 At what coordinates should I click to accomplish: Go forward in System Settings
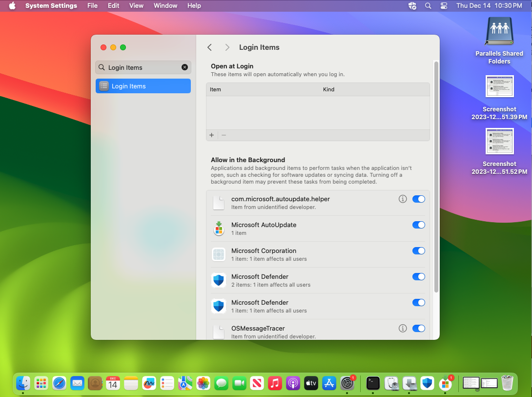tap(227, 47)
